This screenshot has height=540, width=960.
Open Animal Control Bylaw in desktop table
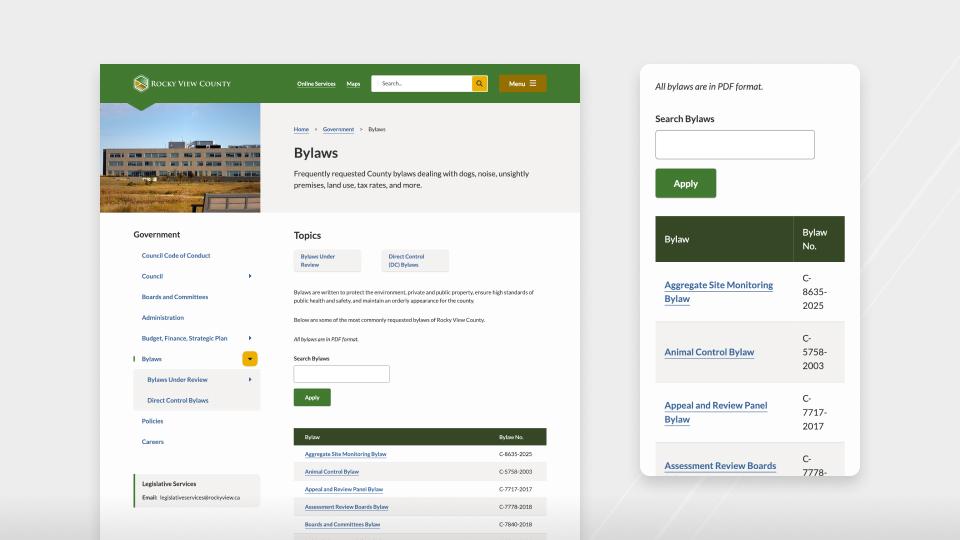tap(332, 472)
